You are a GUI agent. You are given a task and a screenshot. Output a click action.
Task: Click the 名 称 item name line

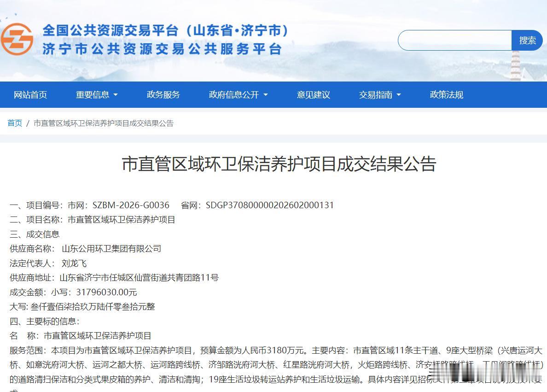coord(80,336)
